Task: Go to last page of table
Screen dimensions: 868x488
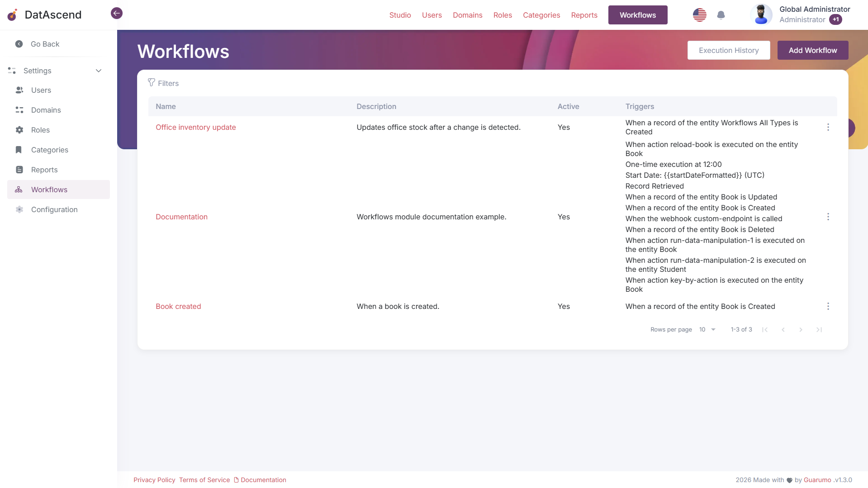Action: 819,330
